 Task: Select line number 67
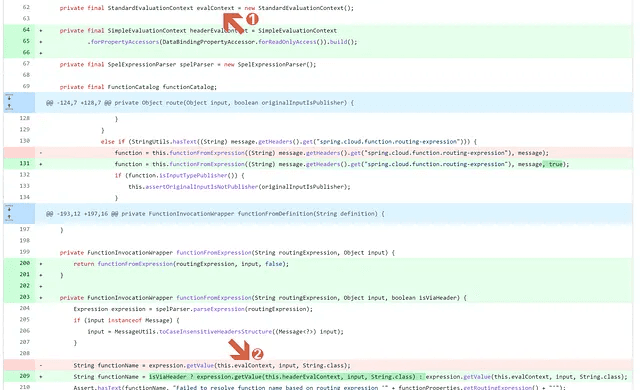point(26,64)
